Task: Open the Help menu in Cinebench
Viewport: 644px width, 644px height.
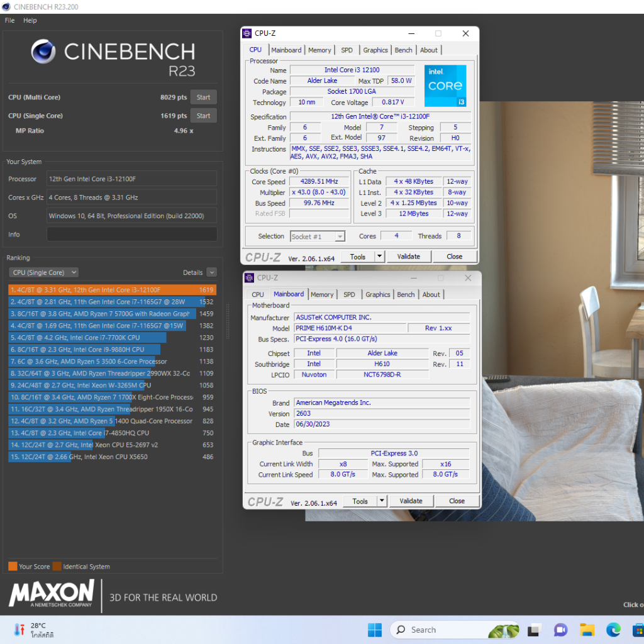Action: coord(30,20)
